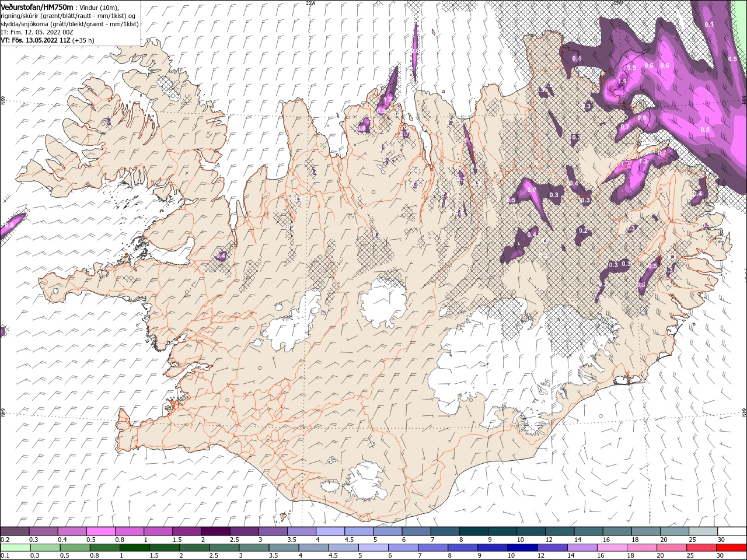Click the 'rigning/skúrir' legend description line
Viewport: 747px width, 560px height.
coord(68,15)
